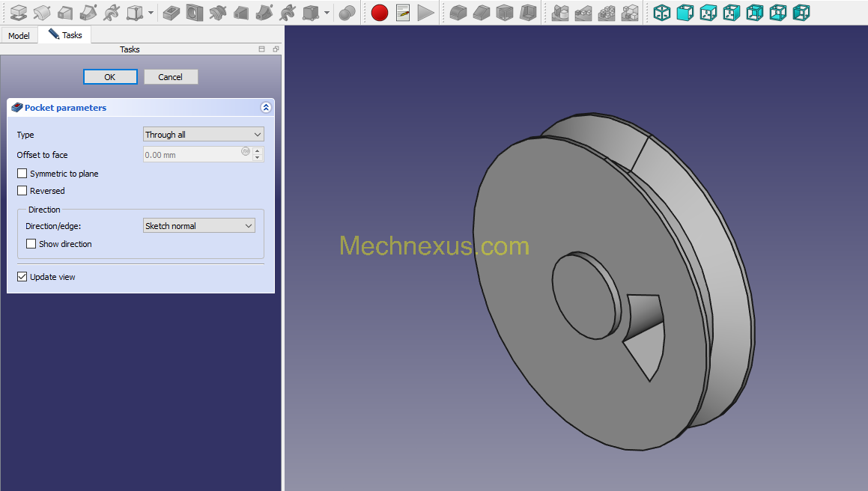This screenshot has height=491, width=868.
Task: Switch to the Tasks tab
Action: point(64,35)
